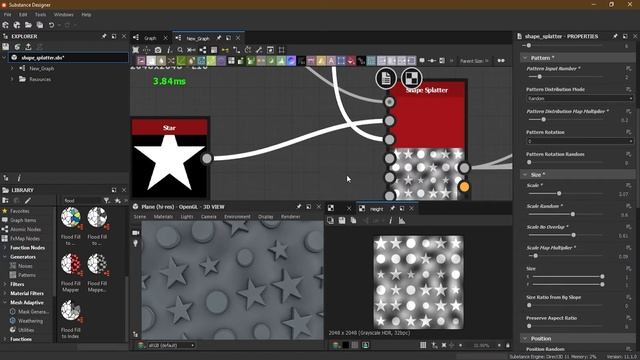The height and width of the screenshot is (360, 640).
Task: Open the Lights menu in 3D View
Action: pos(187,217)
